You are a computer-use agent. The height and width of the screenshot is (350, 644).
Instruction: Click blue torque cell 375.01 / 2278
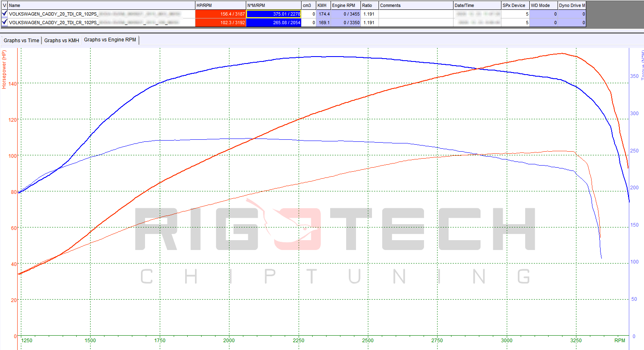tap(274, 14)
